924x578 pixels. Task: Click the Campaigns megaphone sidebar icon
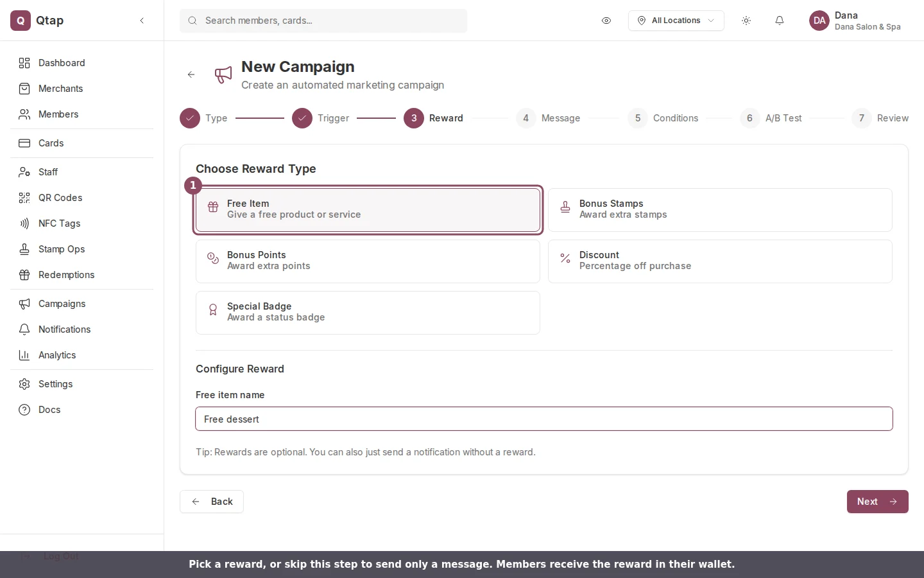[x=24, y=304]
